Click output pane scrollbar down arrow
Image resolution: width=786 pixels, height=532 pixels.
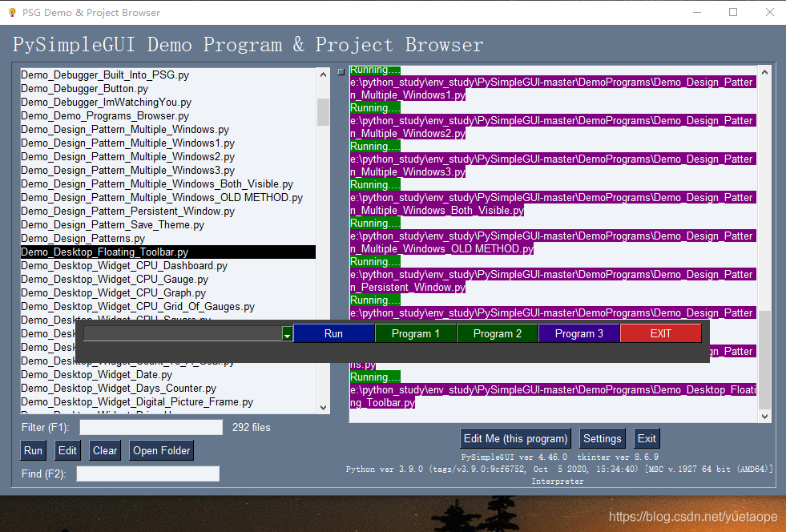764,416
